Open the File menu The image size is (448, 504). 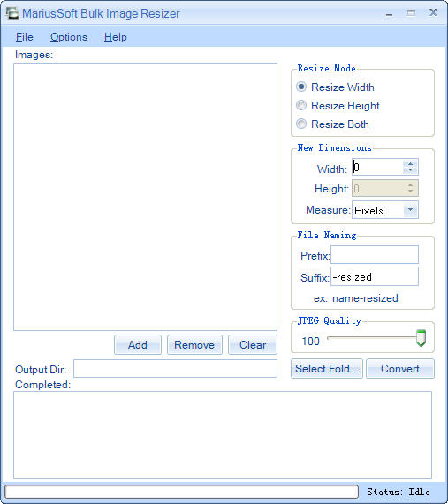pyautogui.click(x=25, y=37)
